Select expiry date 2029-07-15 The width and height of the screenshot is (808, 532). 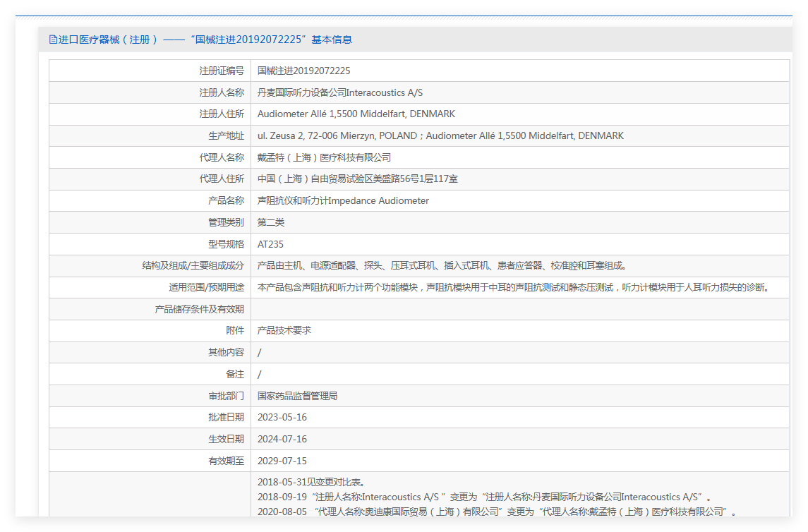tap(282, 461)
